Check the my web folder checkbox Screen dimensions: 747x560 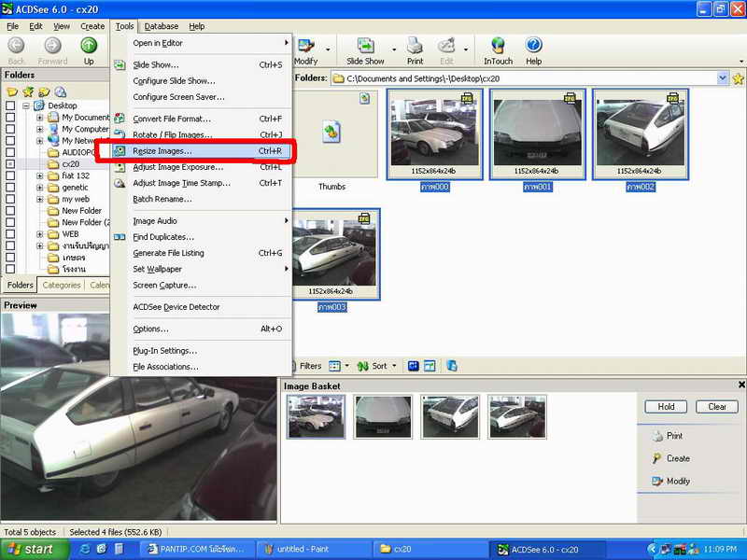[10, 199]
